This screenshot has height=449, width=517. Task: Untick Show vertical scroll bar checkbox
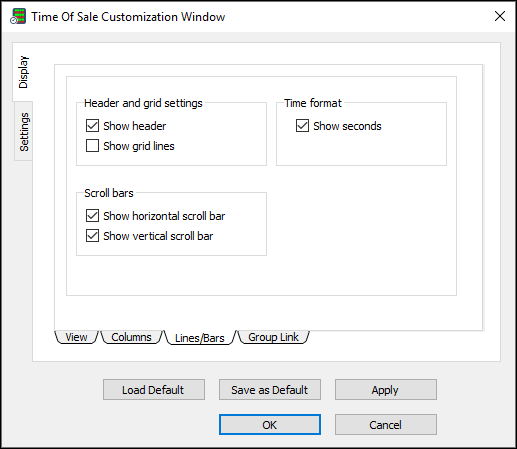pos(92,236)
